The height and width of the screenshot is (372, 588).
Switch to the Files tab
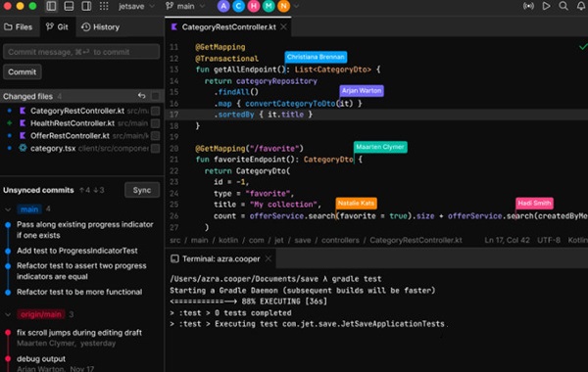point(19,27)
